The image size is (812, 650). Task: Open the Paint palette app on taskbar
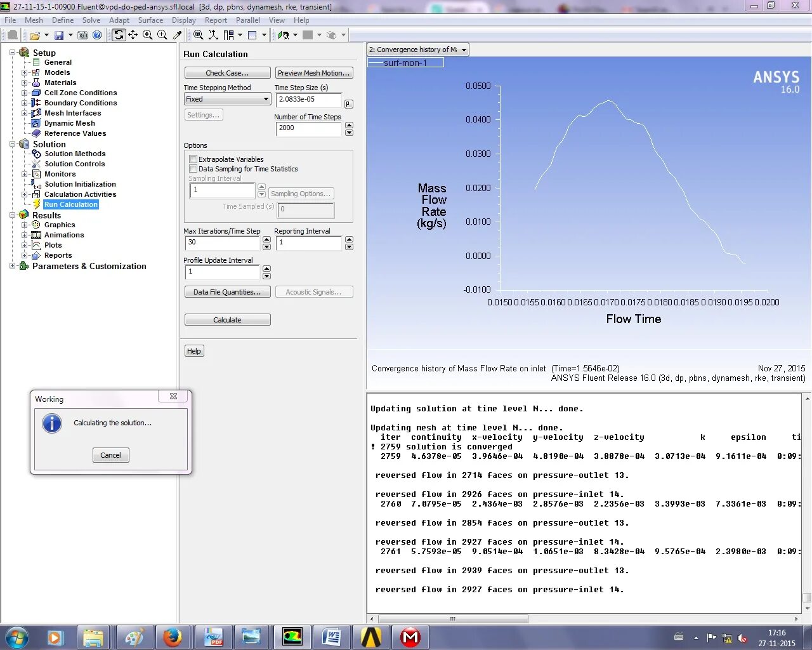click(x=134, y=637)
